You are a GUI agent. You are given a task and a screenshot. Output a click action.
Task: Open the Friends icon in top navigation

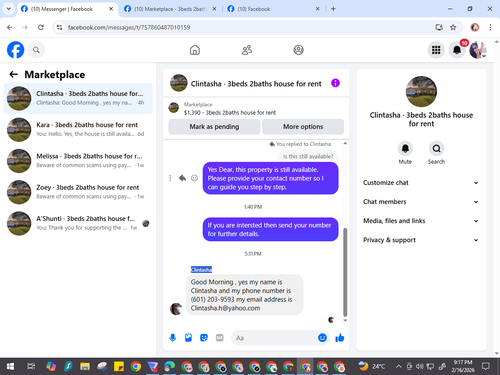247,50
